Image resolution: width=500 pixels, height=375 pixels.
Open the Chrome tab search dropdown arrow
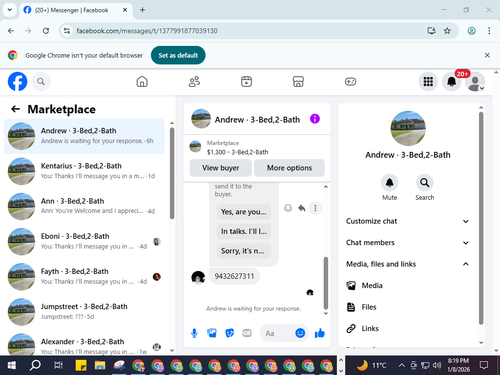[10, 10]
